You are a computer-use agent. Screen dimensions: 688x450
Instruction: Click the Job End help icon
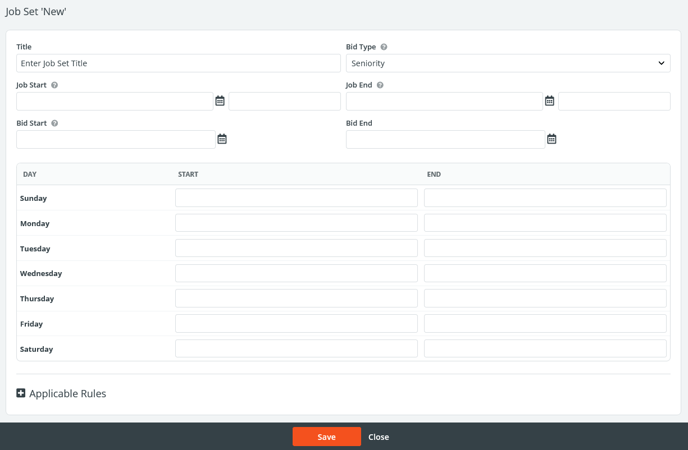(x=380, y=85)
